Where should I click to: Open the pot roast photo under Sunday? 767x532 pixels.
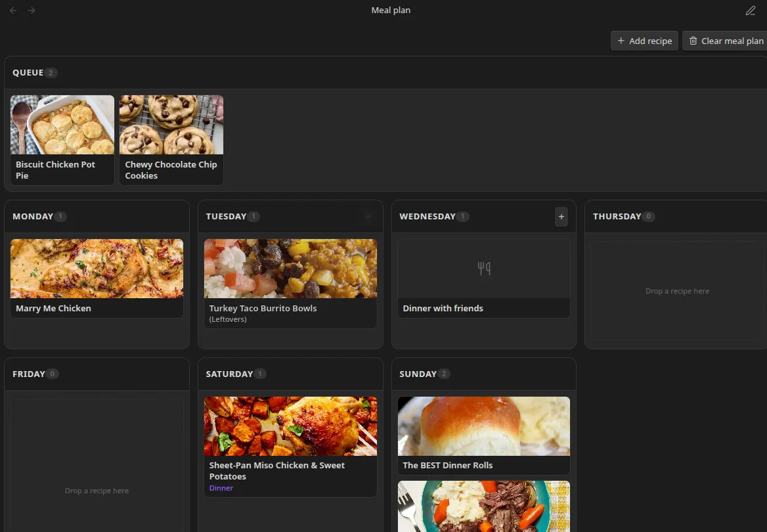pos(484,506)
